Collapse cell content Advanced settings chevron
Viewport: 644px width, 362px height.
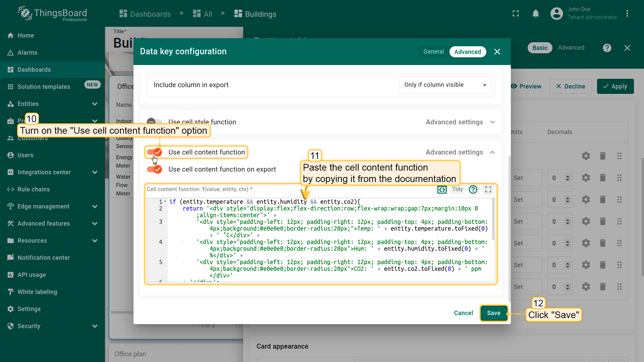(492, 152)
